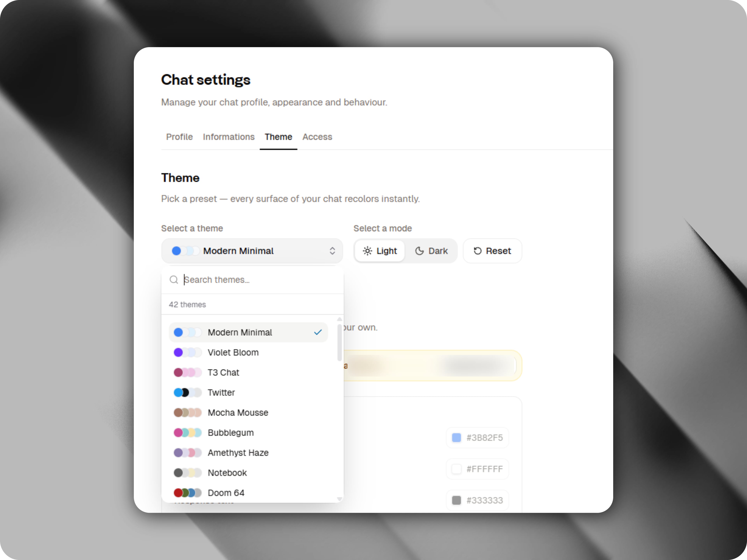Click the magnifier search icon
The image size is (747, 560).
click(x=174, y=280)
